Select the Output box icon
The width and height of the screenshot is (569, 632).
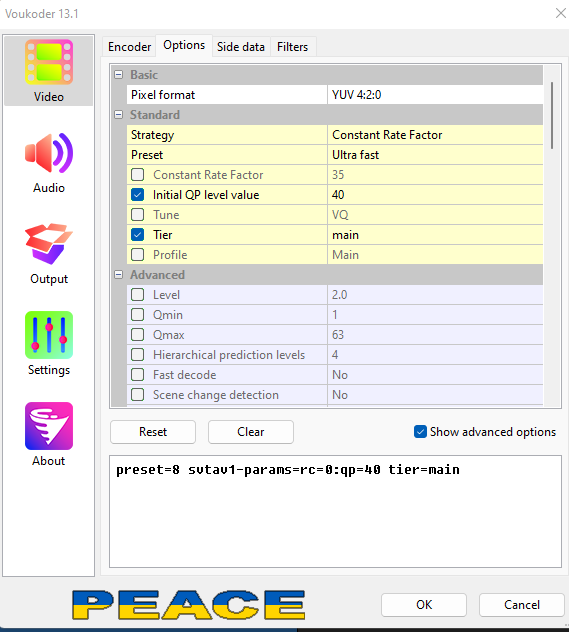click(x=49, y=244)
